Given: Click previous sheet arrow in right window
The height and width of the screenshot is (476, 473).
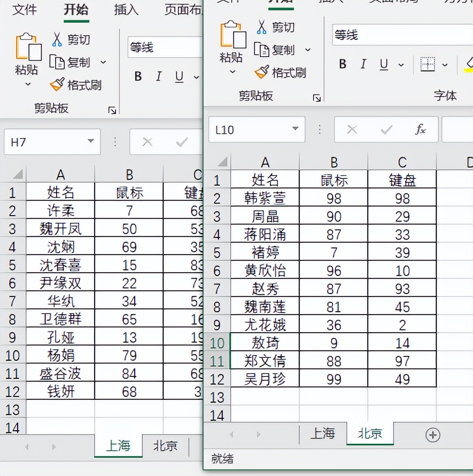Looking at the screenshot, I should pyautogui.click(x=231, y=435).
